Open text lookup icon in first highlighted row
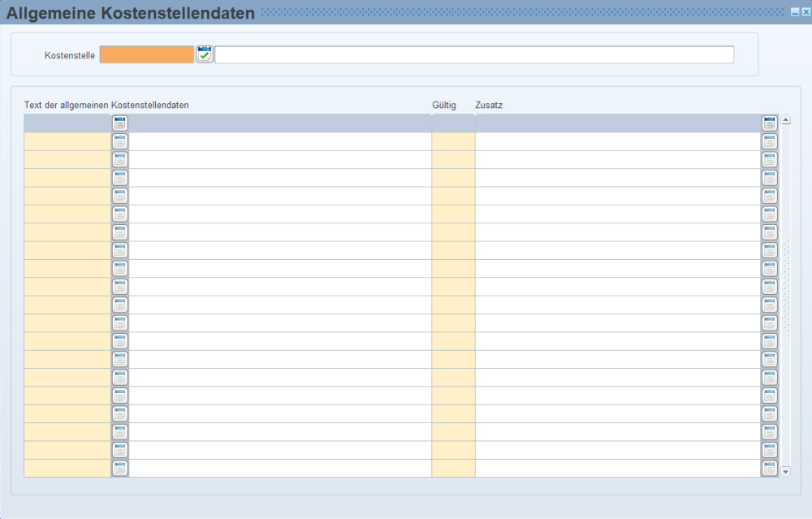The image size is (812, 519). (x=119, y=123)
